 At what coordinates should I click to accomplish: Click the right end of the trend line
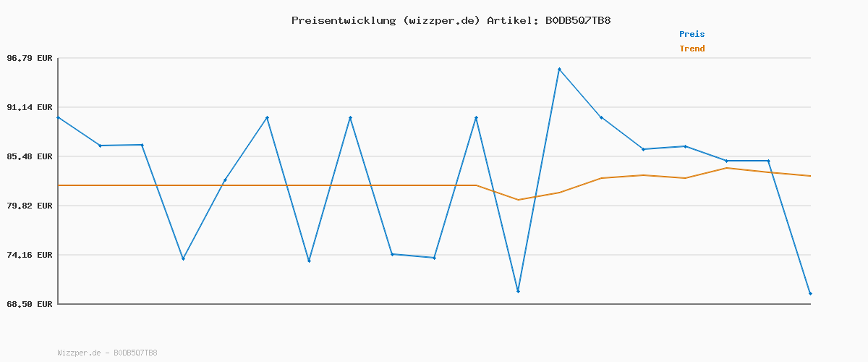point(810,176)
